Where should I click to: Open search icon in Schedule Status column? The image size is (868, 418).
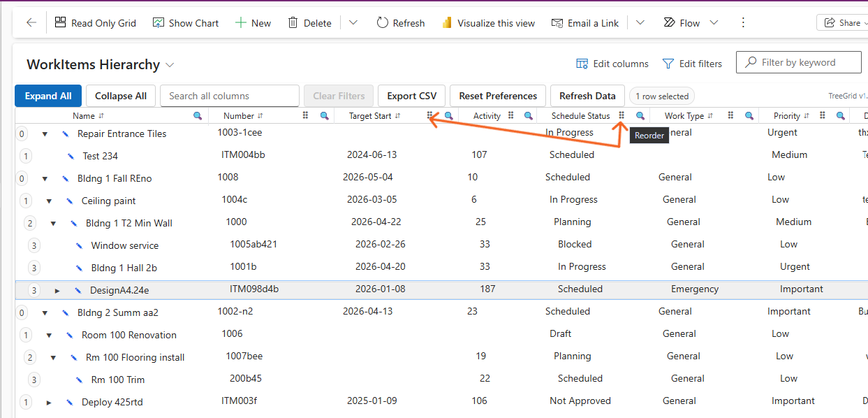click(640, 116)
